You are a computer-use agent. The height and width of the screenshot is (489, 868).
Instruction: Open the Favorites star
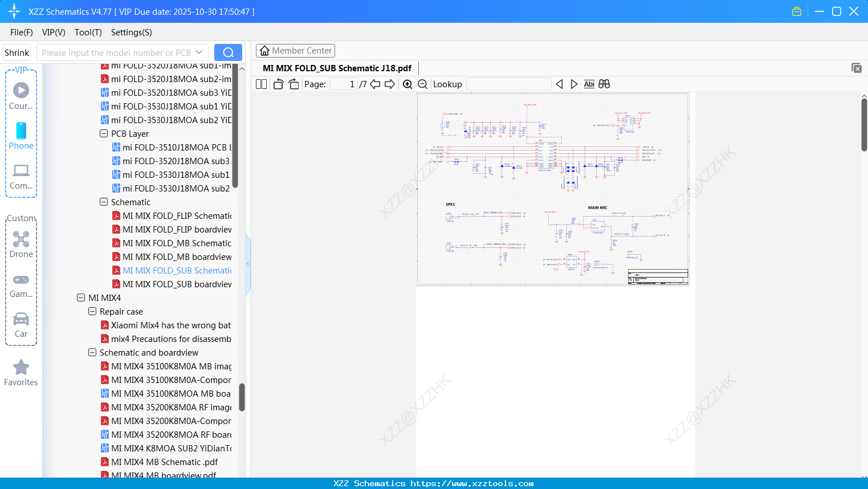pos(21,373)
